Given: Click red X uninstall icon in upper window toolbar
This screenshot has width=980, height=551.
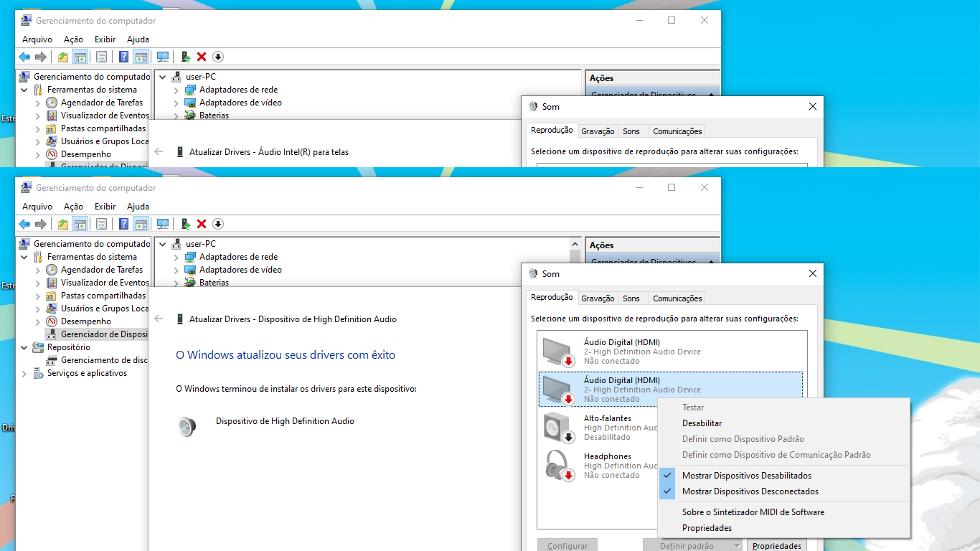Looking at the screenshot, I should (202, 57).
